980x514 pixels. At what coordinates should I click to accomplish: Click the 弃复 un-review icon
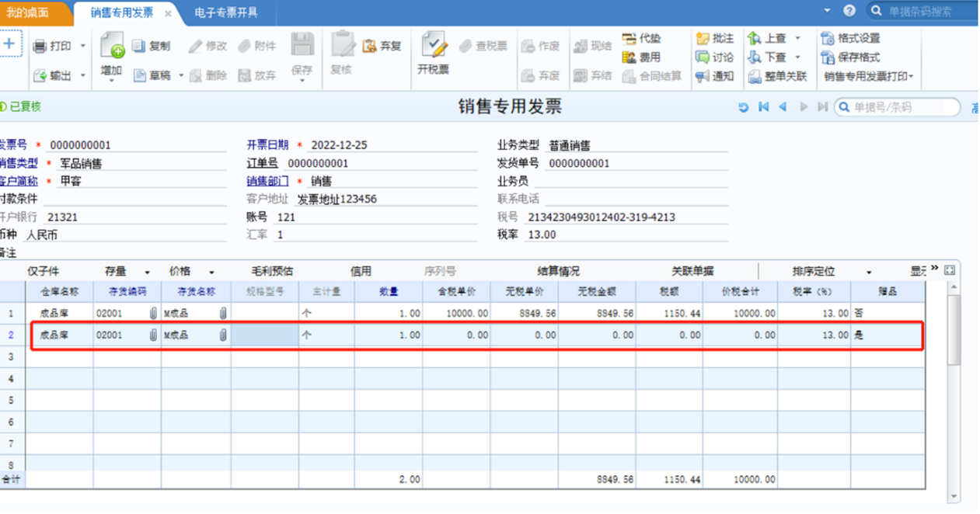coord(370,46)
